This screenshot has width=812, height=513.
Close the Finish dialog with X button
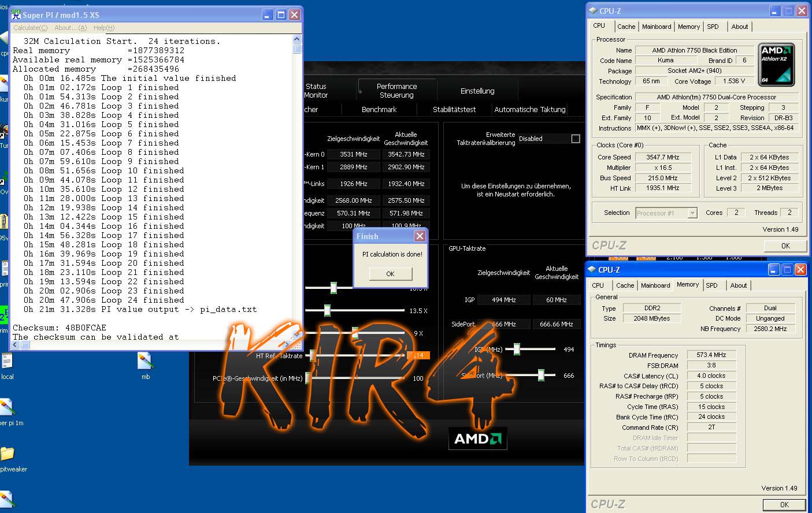[420, 236]
